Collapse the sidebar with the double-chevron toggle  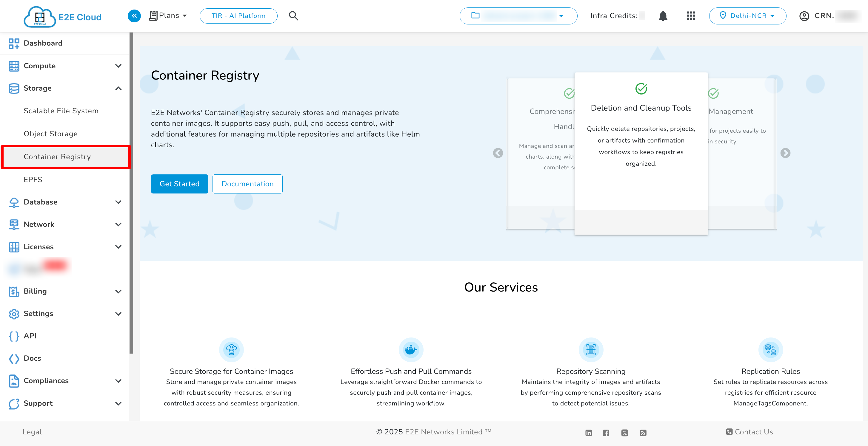pyautogui.click(x=134, y=16)
